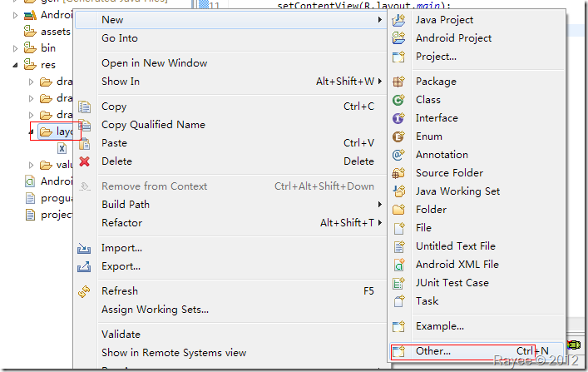Click the Annotation @ icon
The height and width of the screenshot is (372, 588).
(398, 155)
